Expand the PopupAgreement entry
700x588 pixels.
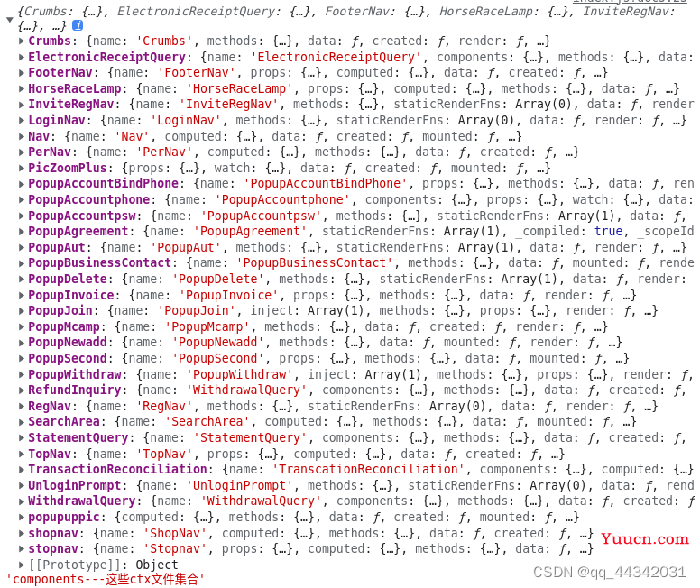click(22, 232)
